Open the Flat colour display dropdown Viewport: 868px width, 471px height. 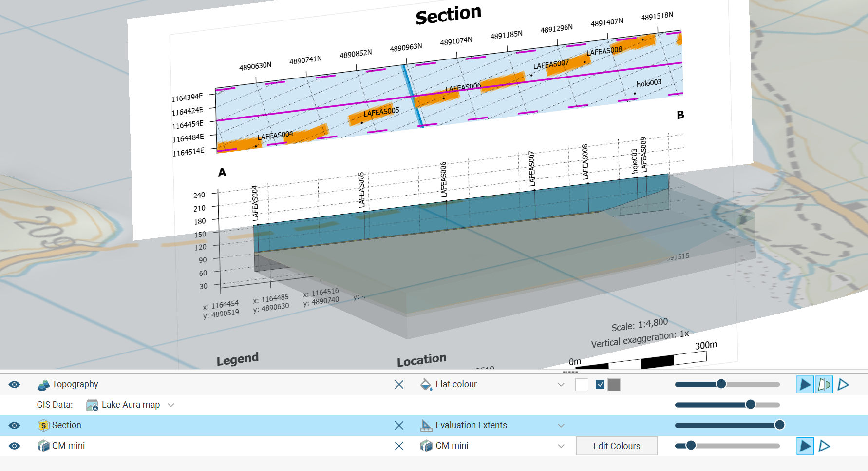pyautogui.click(x=561, y=385)
